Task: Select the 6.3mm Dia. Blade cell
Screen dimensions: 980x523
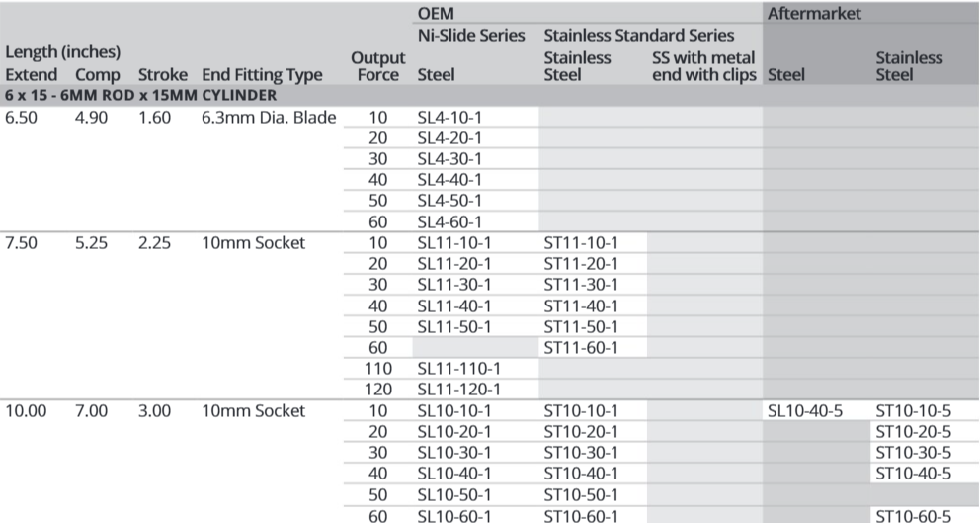Action: point(269,117)
